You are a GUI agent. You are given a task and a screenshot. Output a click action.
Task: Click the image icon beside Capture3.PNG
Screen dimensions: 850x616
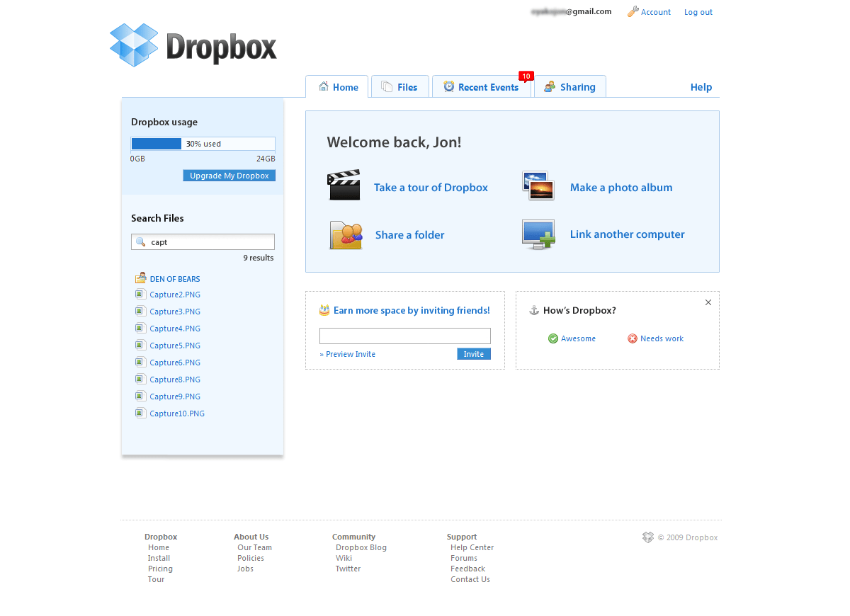[x=140, y=311]
